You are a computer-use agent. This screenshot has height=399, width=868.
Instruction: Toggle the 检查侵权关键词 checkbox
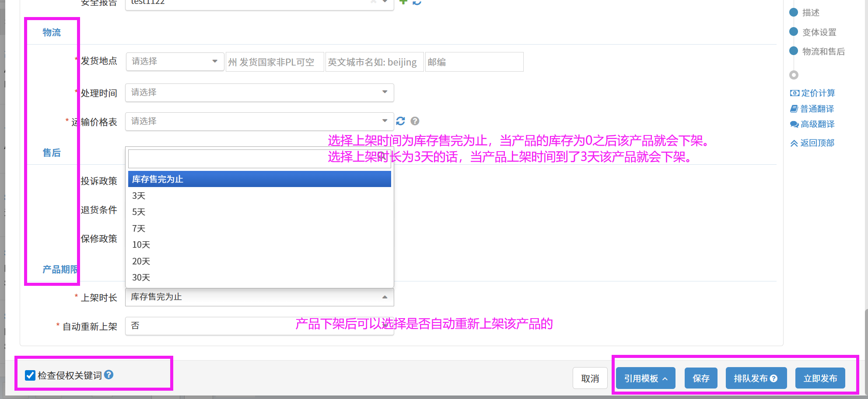coord(30,375)
